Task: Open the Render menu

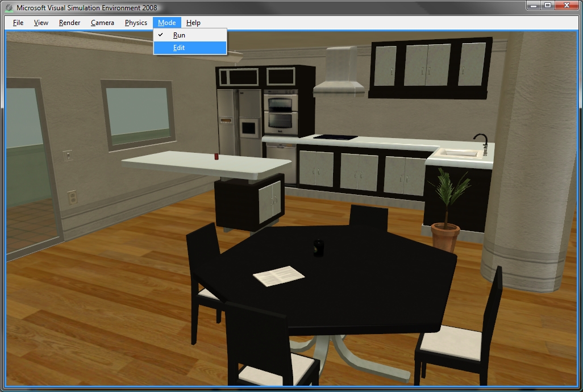Action: coord(69,23)
